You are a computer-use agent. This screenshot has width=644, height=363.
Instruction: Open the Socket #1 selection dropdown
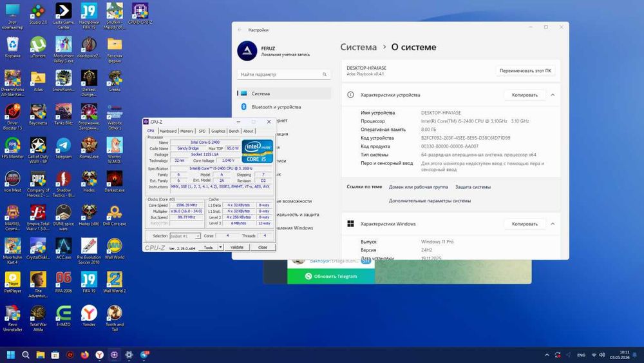click(x=185, y=236)
